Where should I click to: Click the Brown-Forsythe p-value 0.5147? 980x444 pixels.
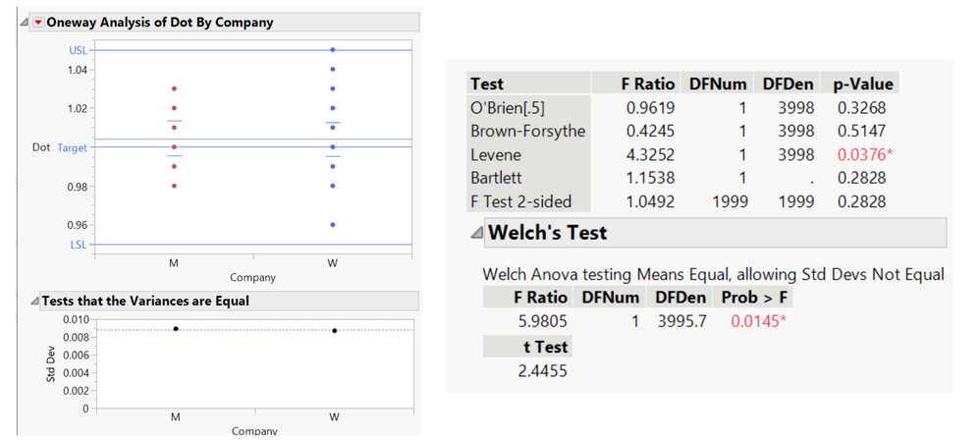click(x=862, y=131)
